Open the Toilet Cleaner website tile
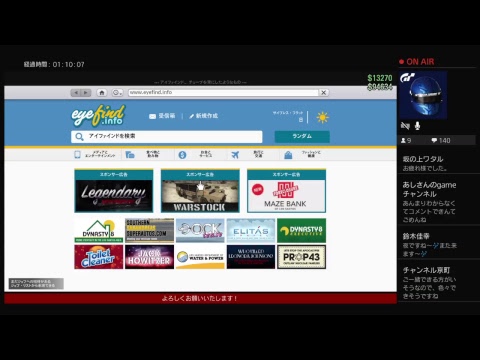 click(99, 257)
